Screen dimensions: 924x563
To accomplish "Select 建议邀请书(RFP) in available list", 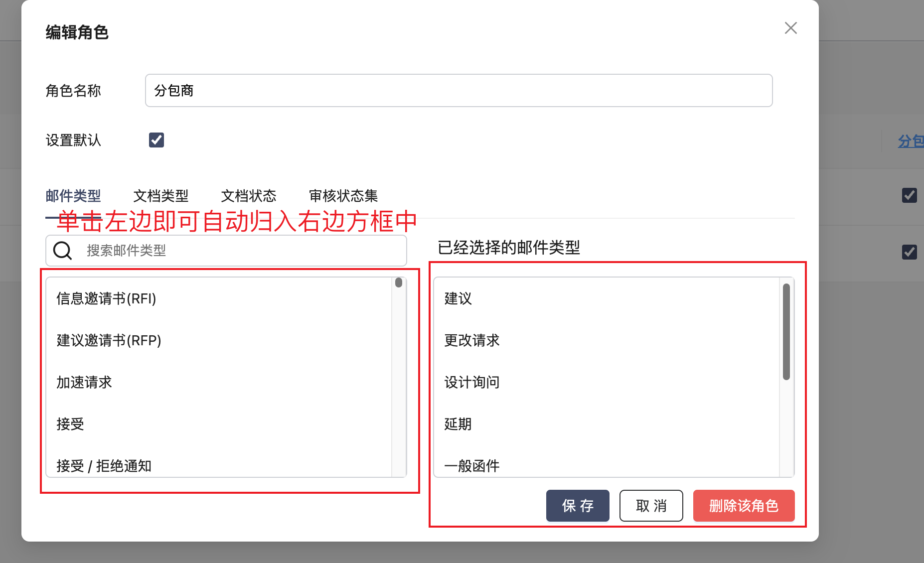I will 109,340.
